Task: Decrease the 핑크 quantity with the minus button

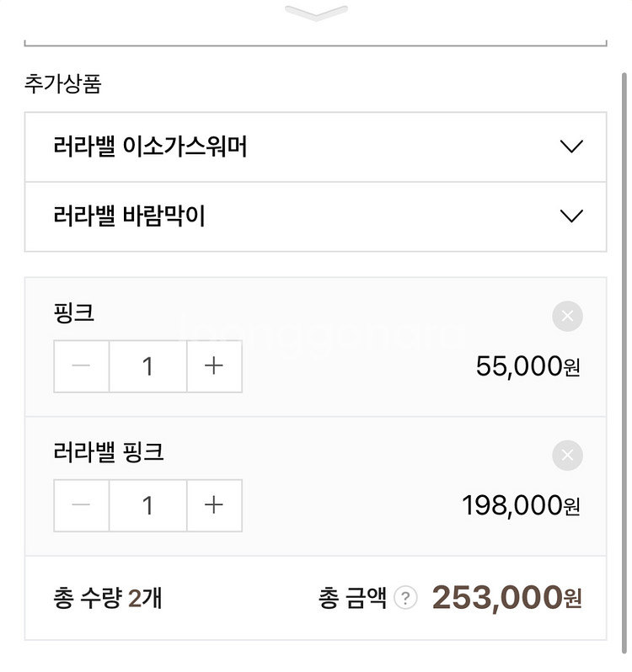Action: (x=82, y=366)
